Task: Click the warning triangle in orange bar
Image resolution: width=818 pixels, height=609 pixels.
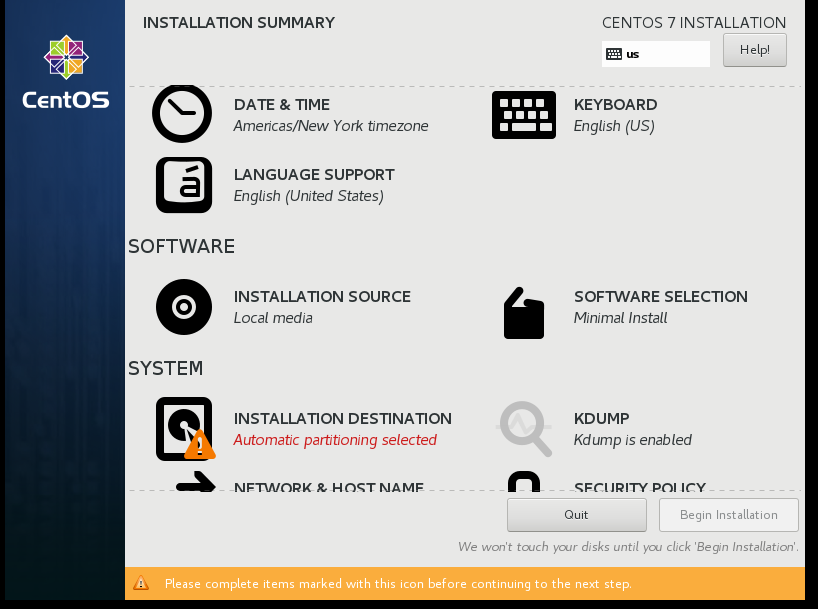Action: click(x=141, y=583)
